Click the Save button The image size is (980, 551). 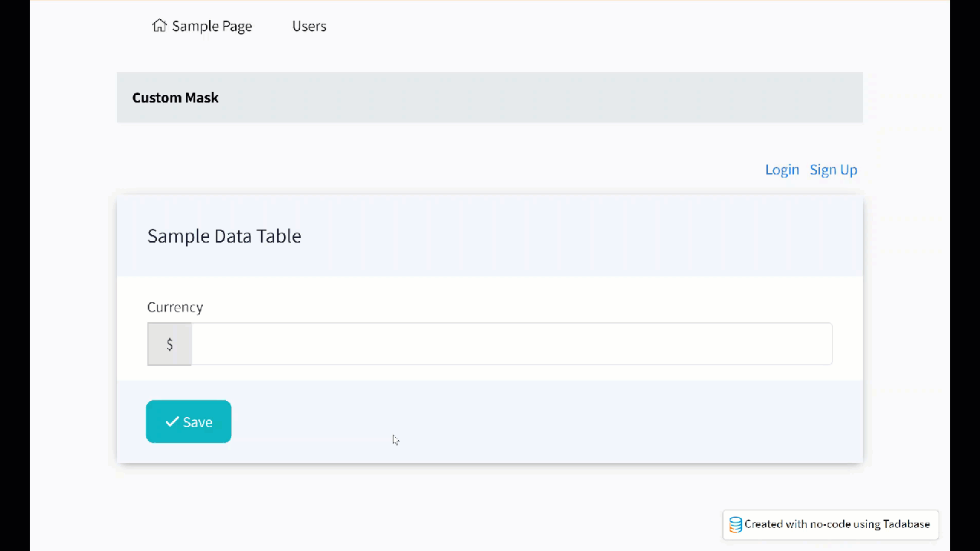coord(188,422)
